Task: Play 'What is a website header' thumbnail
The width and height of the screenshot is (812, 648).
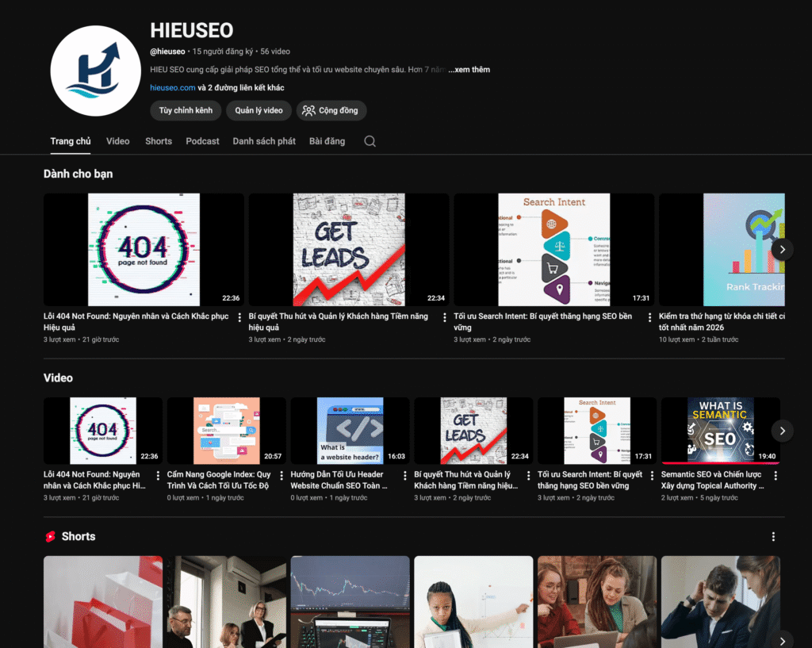Action: click(350, 431)
